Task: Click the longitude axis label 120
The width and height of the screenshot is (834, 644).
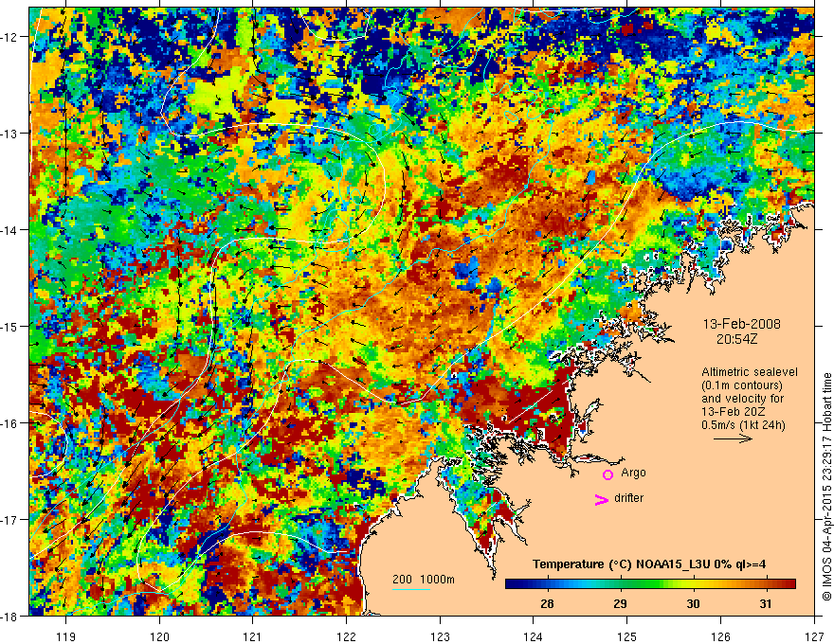Action: click(x=159, y=636)
